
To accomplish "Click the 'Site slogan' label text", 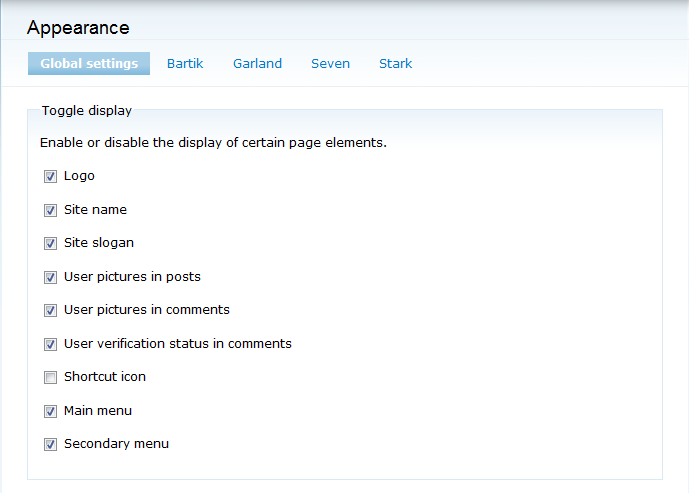I will tap(99, 243).
